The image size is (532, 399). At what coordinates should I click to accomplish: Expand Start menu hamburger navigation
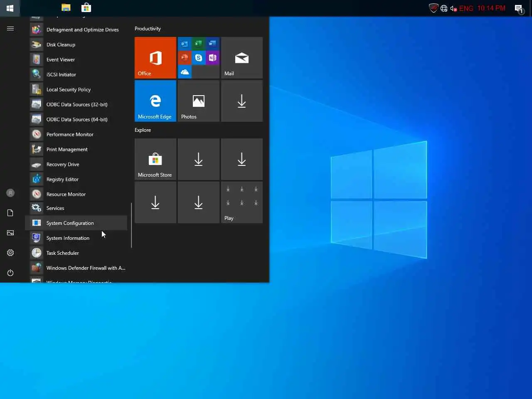pos(10,28)
